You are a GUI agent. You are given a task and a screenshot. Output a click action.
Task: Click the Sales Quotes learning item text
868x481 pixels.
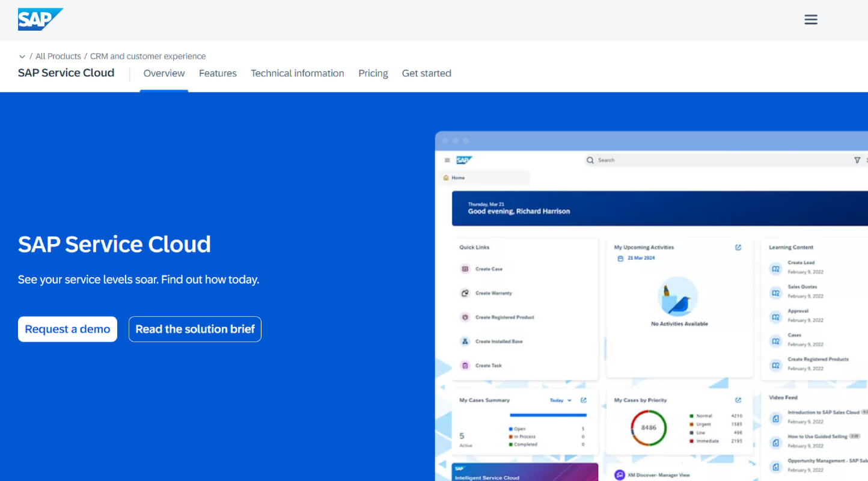[802, 287]
